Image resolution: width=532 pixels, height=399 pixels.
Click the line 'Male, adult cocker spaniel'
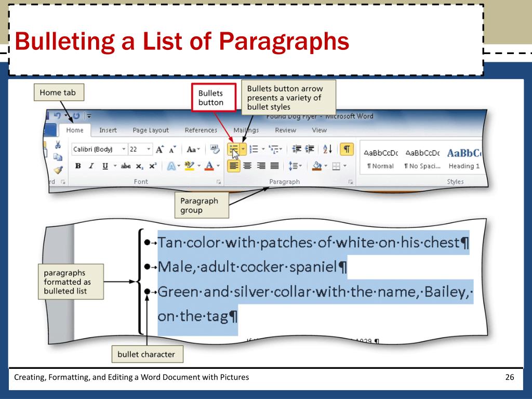pos(247,267)
